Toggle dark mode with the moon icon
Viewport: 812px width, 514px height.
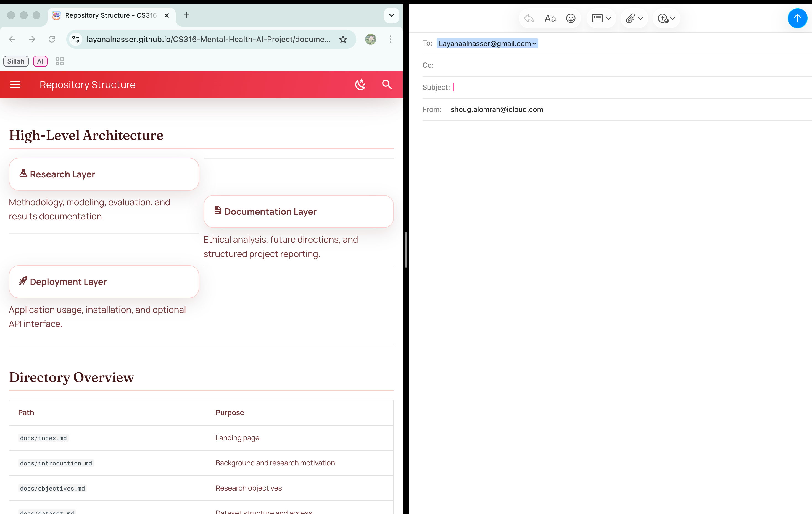point(360,84)
